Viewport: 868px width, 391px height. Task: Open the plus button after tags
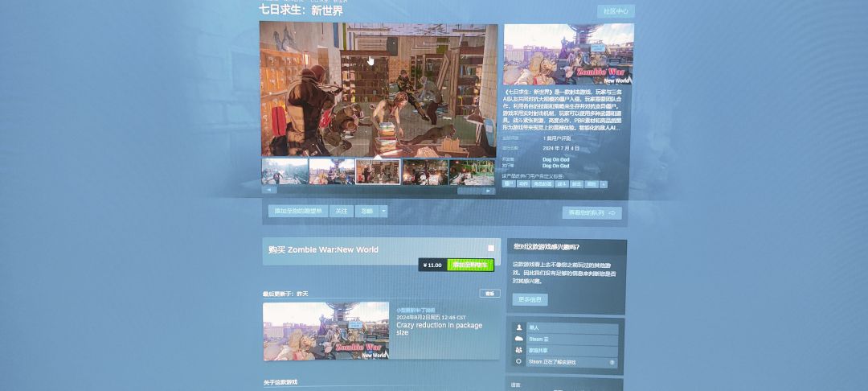tap(604, 184)
